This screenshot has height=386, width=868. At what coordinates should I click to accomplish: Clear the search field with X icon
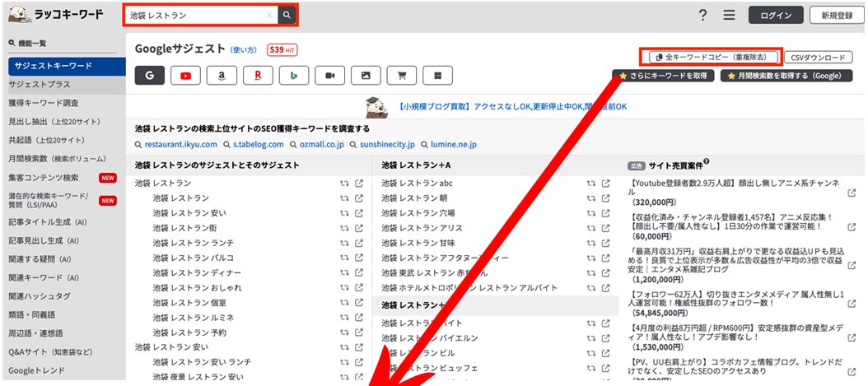pos(269,16)
